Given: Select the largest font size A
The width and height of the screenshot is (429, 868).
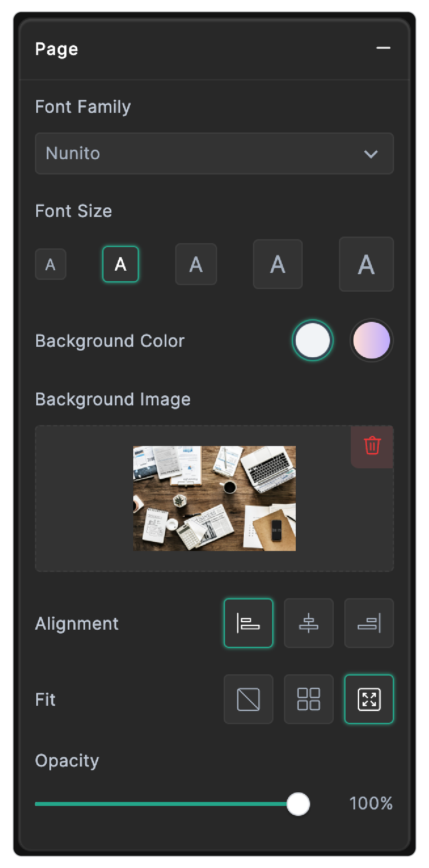Looking at the screenshot, I should coord(366,264).
